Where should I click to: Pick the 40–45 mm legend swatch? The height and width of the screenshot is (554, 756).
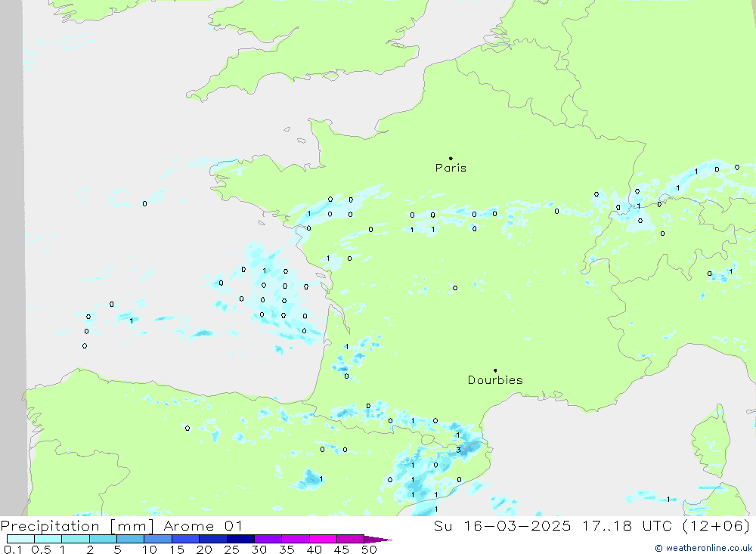(x=323, y=539)
